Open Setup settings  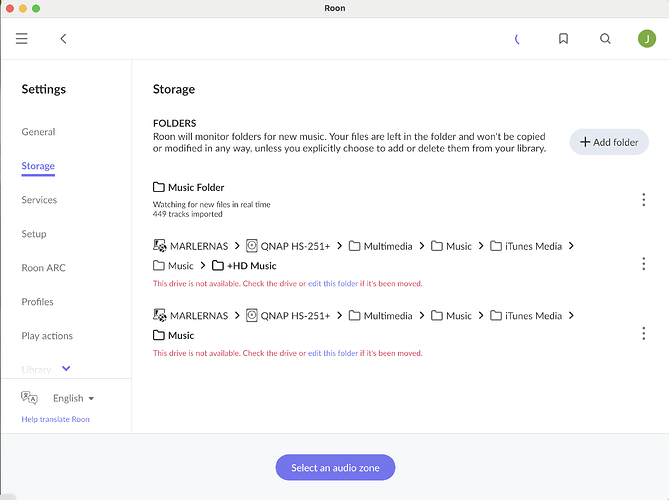(x=34, y=234)
